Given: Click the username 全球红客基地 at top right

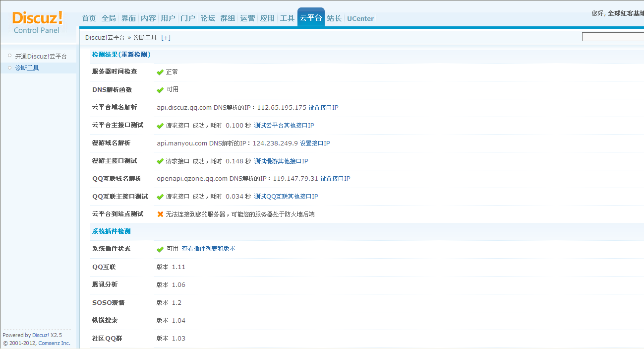Looking at the screenshot, I should tap(626, 13).
